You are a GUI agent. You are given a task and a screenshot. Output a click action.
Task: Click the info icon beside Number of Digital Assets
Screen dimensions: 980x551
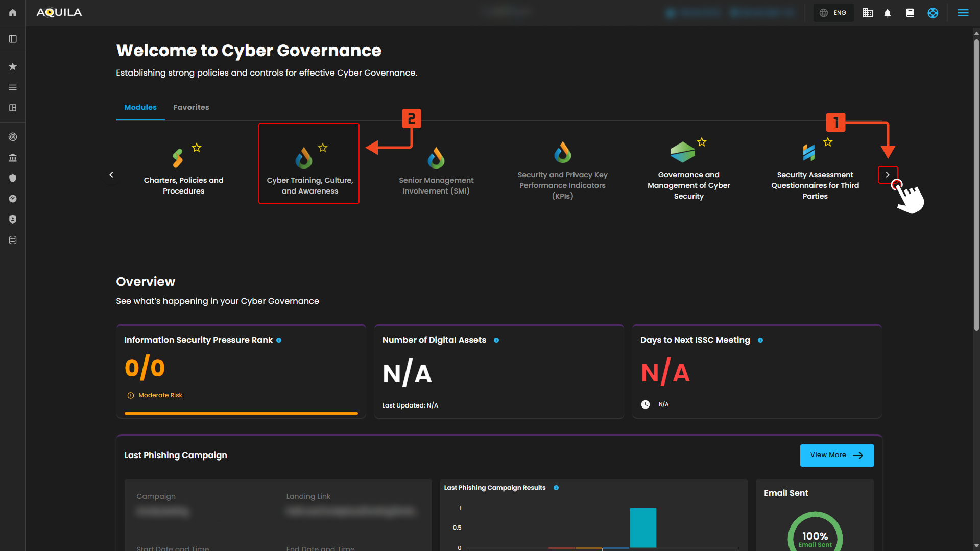[496, 340]
